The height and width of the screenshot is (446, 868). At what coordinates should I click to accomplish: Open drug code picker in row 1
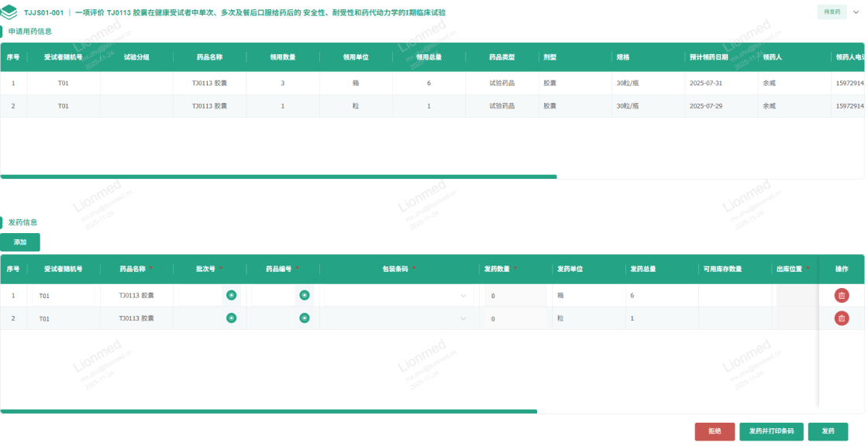305,295
